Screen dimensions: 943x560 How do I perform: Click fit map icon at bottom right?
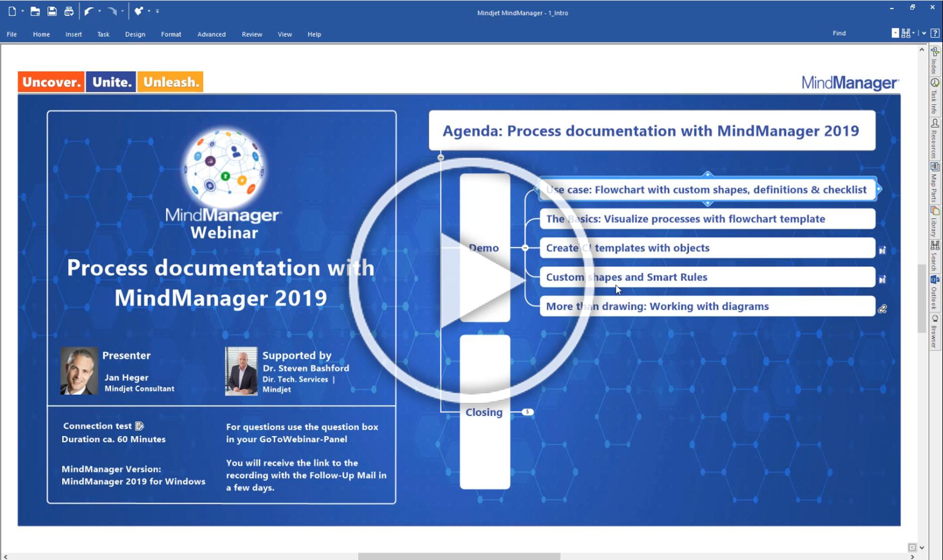click(x=912, y=548)
